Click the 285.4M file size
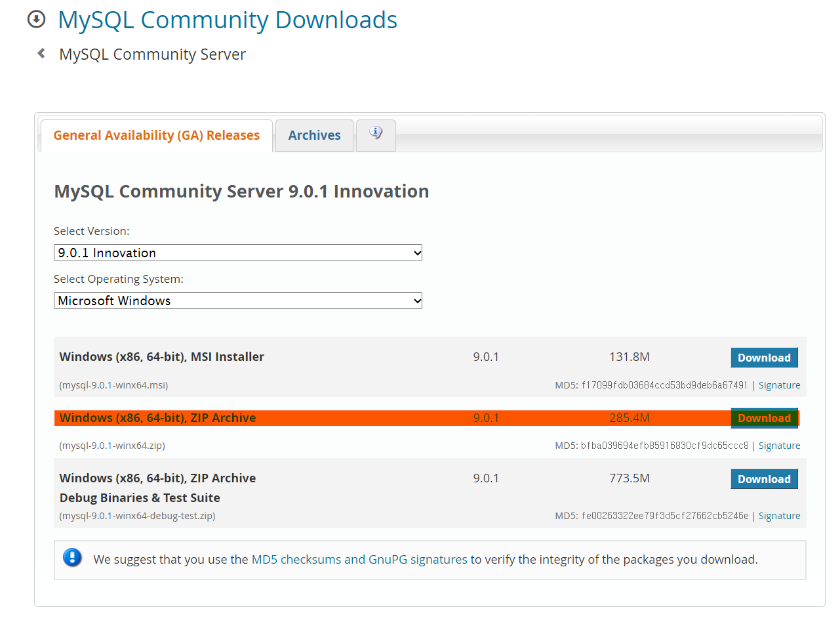 click(x=630, y=418)
